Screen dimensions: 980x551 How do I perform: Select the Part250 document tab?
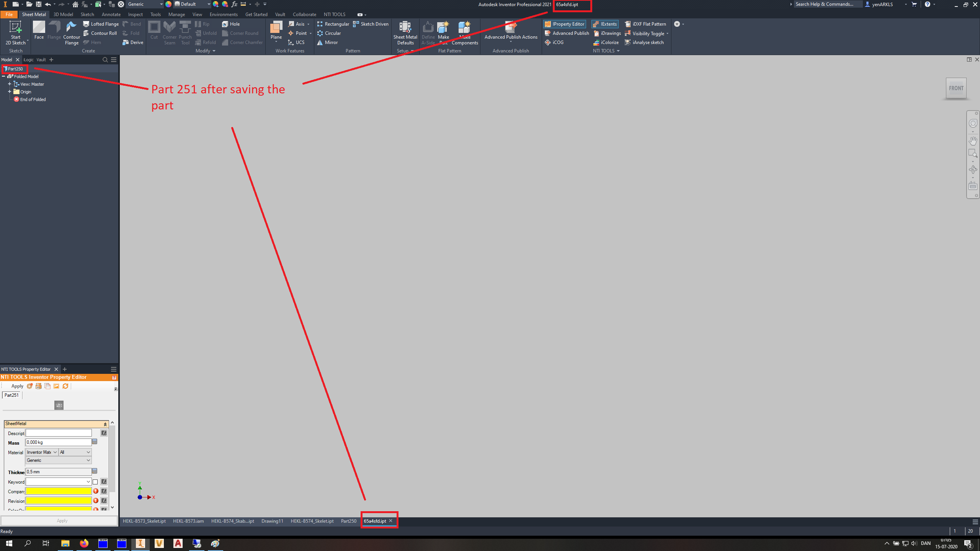pos(348,521)
